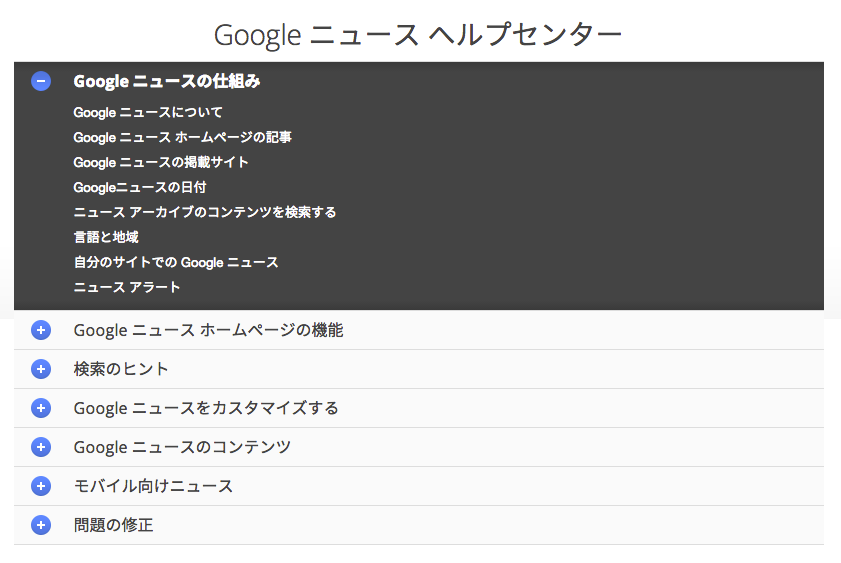Open the ニュース アラート link

pyautogui.click(x=127, y=287)
